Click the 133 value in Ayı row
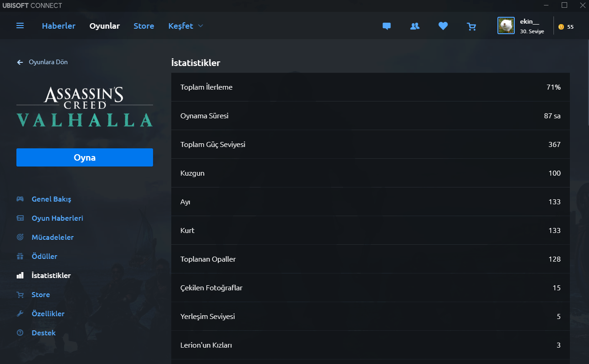 click(x=554, y=202)
